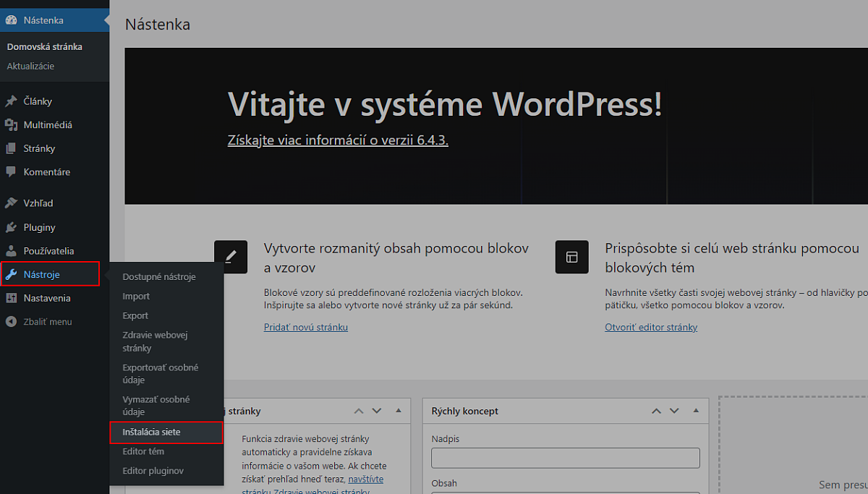This screenshot has width=868, height=494.
Task: Click the Nastavenia settings sliders icon
Action: [11, 298]
